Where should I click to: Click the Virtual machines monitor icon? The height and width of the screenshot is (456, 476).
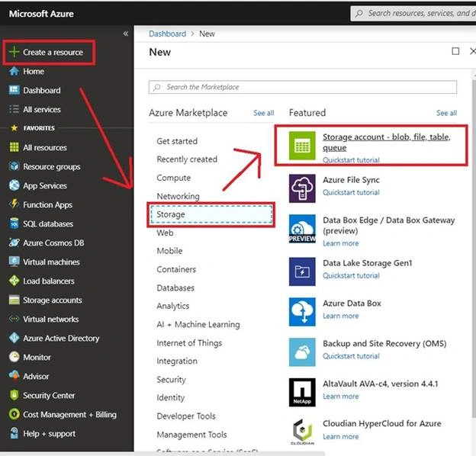tap(14, 262)
